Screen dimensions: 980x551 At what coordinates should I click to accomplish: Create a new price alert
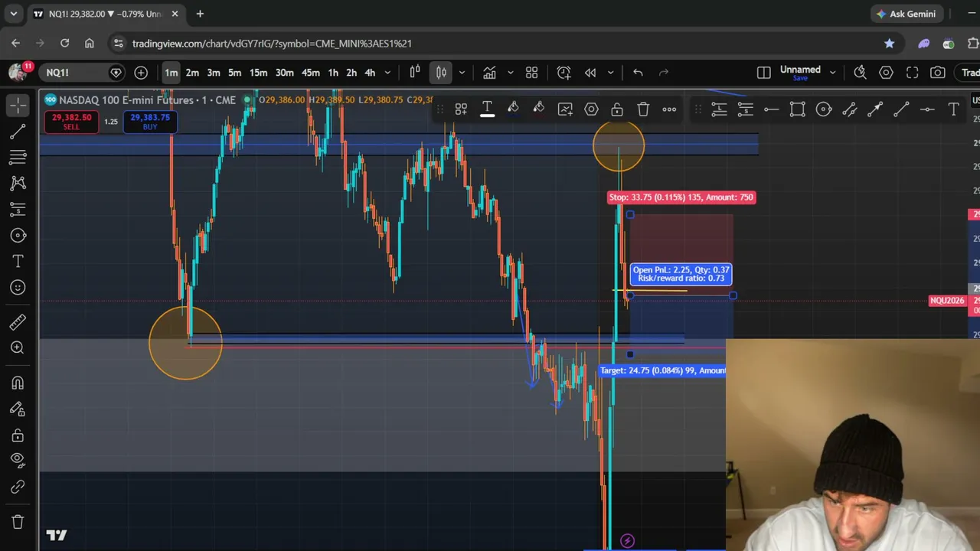[x=564, y=73]
